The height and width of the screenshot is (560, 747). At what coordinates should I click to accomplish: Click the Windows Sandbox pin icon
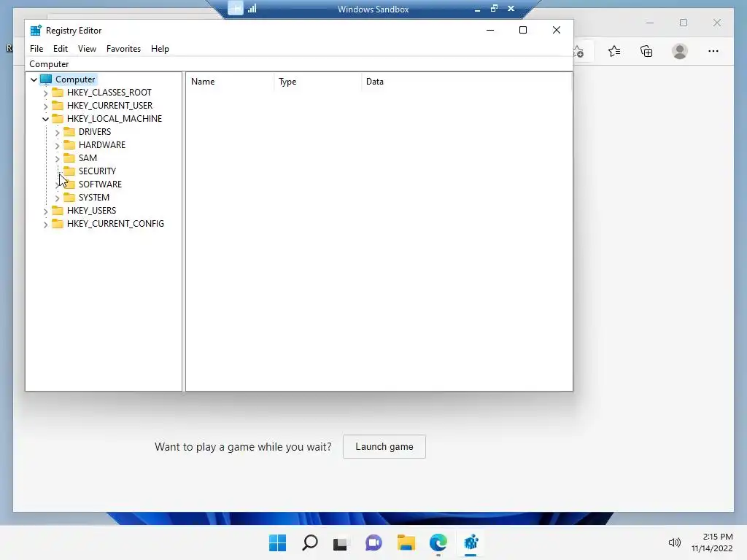point(236,8)
